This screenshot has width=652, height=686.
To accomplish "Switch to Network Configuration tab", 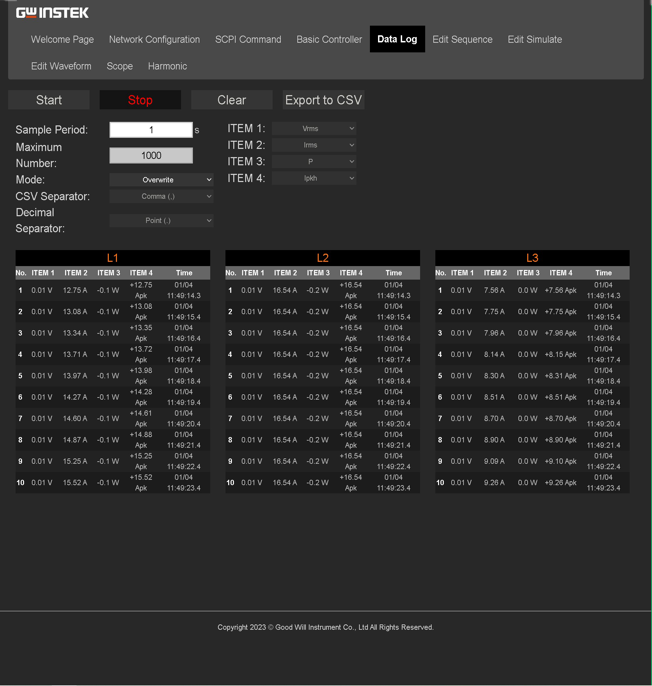I will coord(154,40).
